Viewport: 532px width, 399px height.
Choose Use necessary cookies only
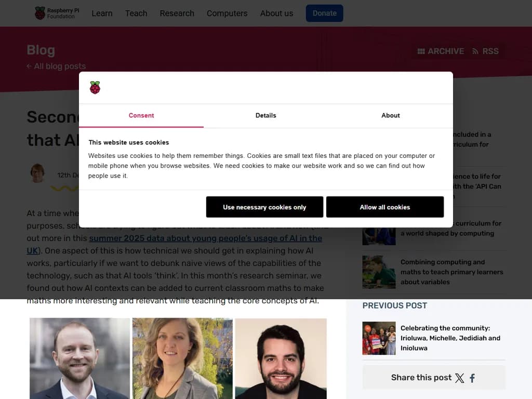[264, 207]
